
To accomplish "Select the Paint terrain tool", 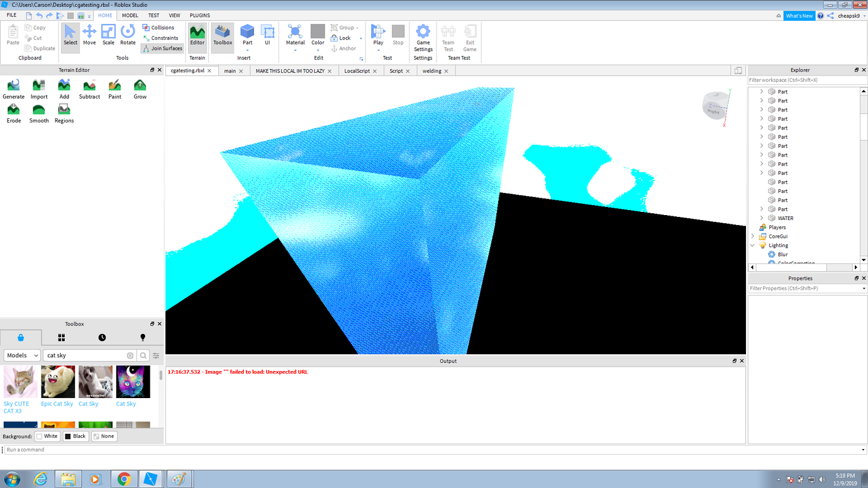I will click(x=114, y=88).
